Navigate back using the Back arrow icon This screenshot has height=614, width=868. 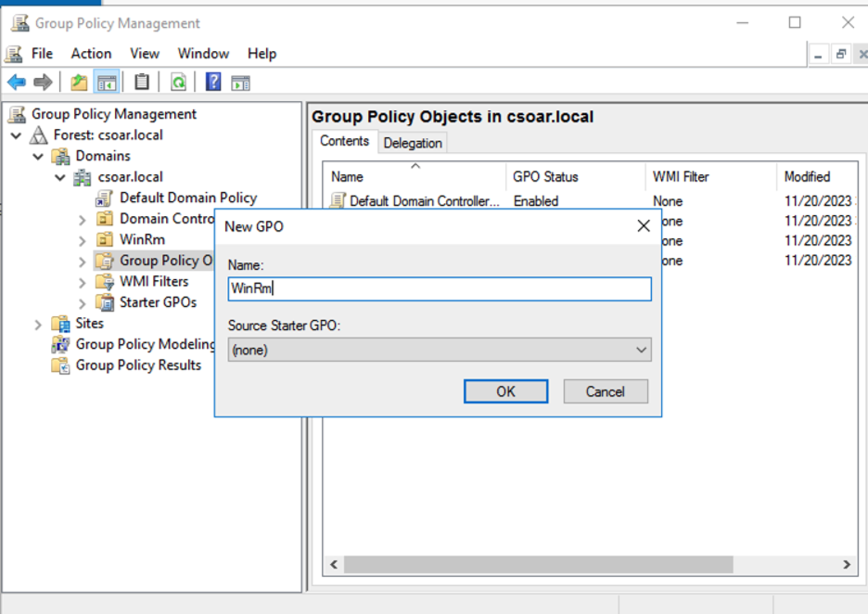(x=16, y=82)
